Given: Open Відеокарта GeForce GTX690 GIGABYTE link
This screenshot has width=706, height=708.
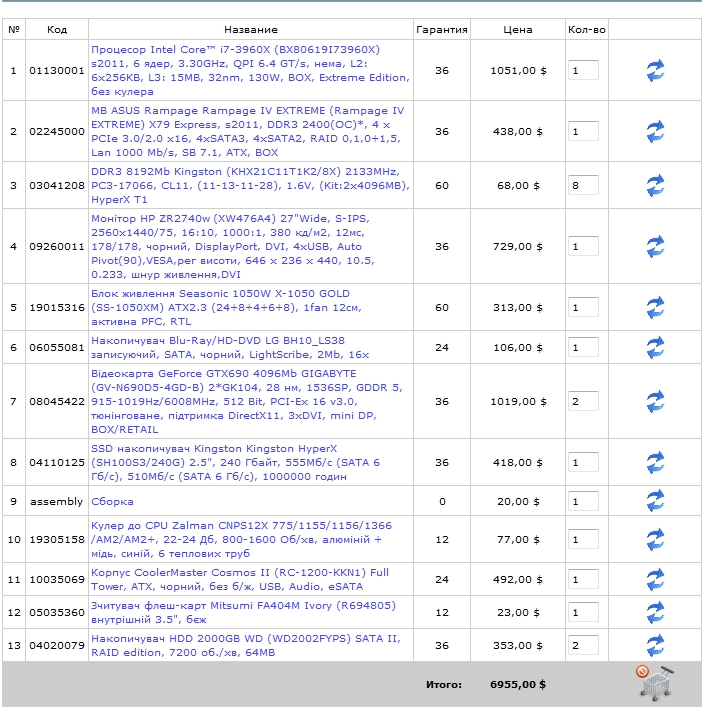Looking at the screenshot, I should pos(246,401).
